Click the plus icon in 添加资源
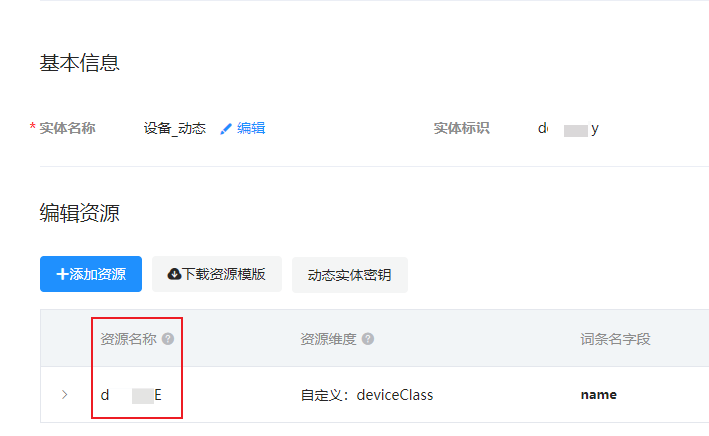709x436 pixels. 62,274
